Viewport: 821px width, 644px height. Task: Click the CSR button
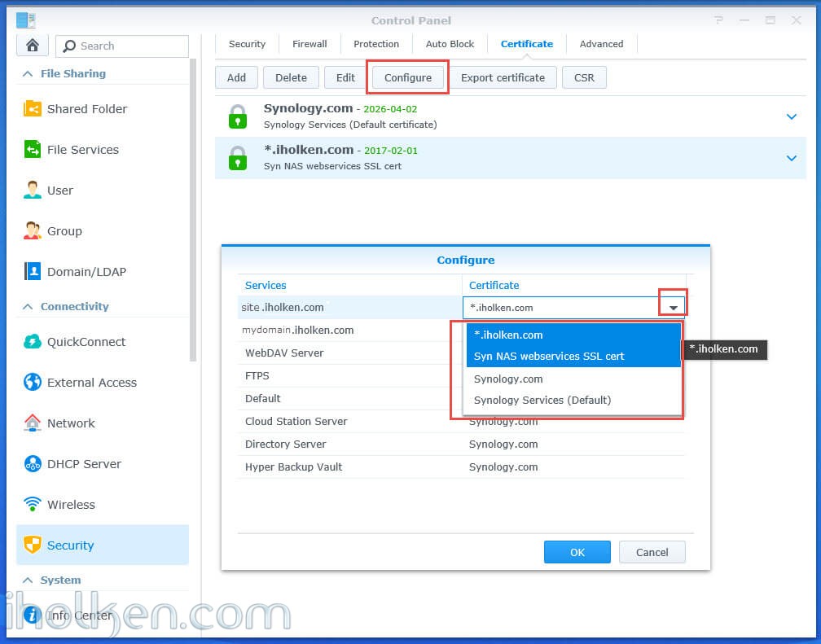[x=584, y=77]
